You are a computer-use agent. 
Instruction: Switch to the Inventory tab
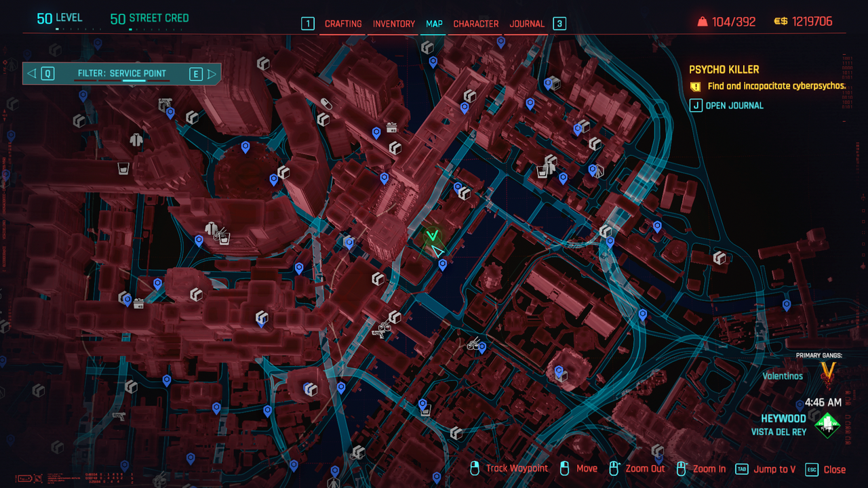point(393,24)
